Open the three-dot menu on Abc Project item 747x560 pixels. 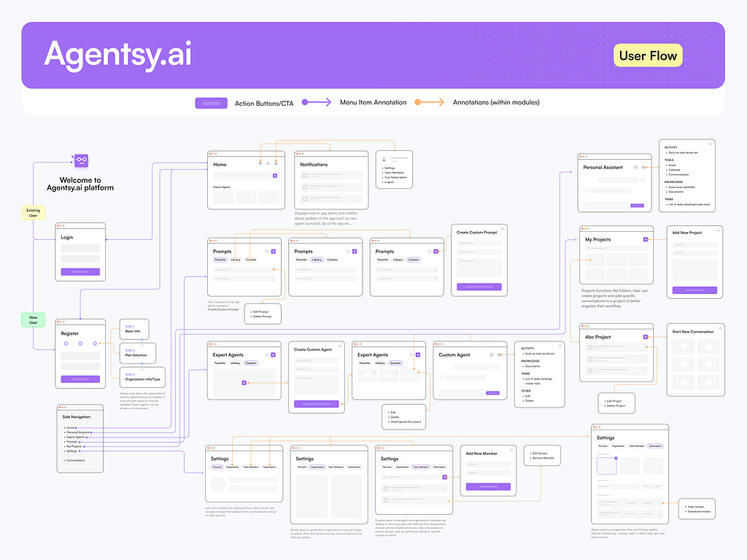(644, 347)
